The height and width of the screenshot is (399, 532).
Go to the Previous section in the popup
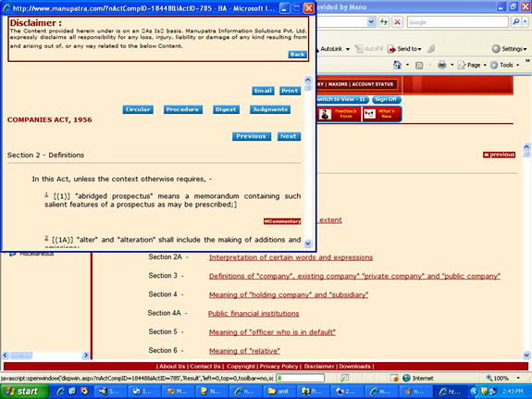click(x=252, y=136)
